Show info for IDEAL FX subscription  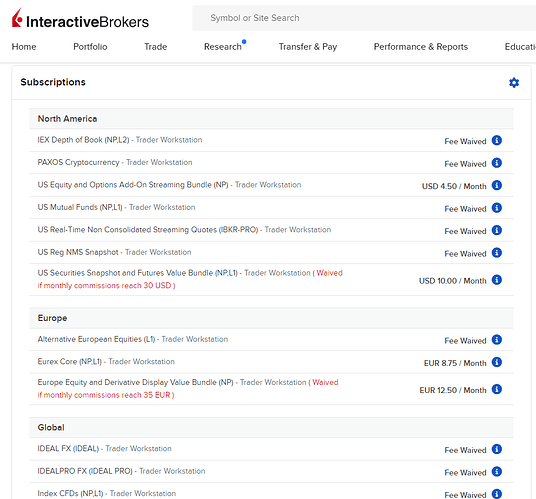[x=497, y=449]
